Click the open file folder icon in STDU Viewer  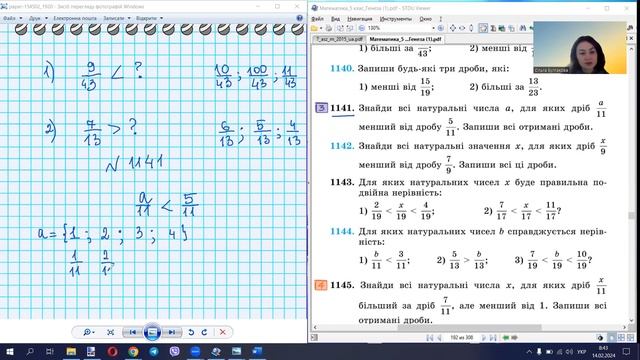tap(314, 28)
